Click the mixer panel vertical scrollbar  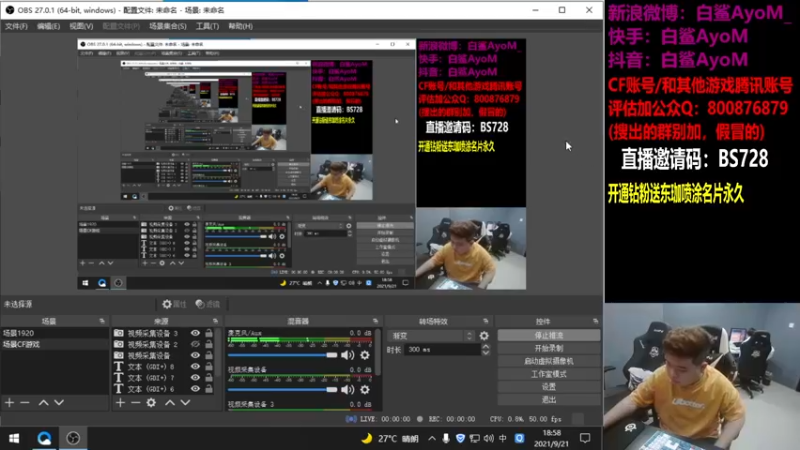tap(378, 352)
